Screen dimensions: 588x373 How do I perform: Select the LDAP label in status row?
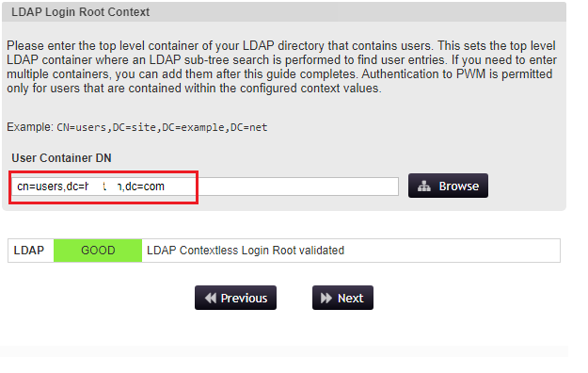[x=29, y=251]
